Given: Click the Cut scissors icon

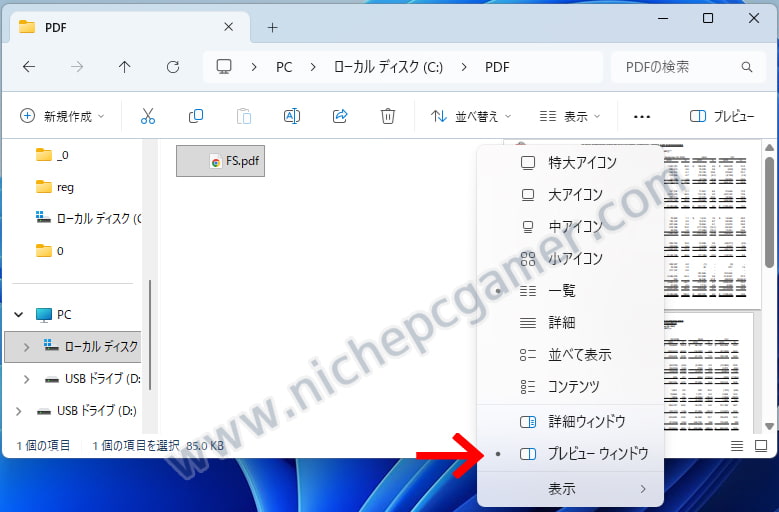Looking at the screenshot, I should [148, 116].
